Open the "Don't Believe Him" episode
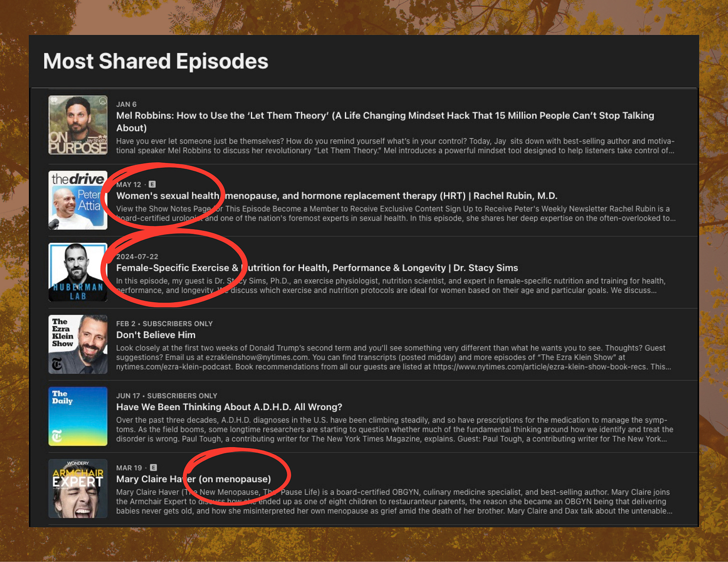Image resolution: width=728 pixels, height=562 pixels. click(155, 335)
